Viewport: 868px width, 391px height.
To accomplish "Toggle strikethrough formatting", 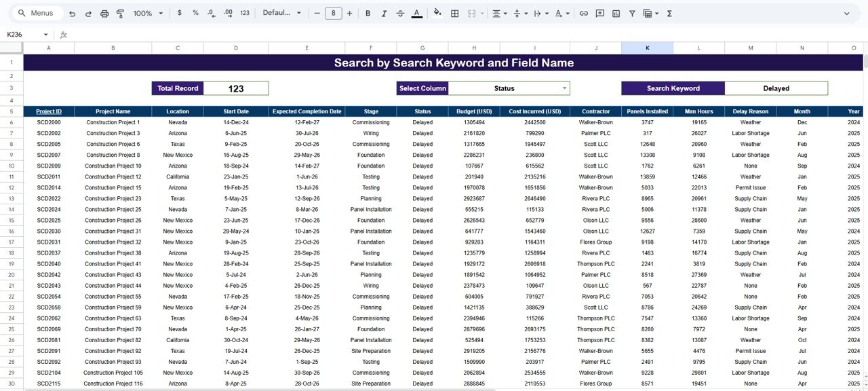I will coord(400,13).
